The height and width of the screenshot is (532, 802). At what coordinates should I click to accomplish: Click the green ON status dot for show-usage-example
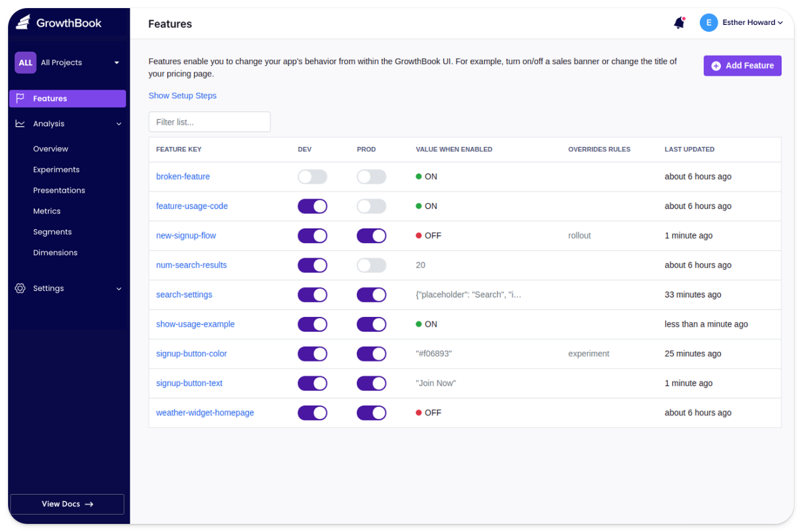(420, 324)
